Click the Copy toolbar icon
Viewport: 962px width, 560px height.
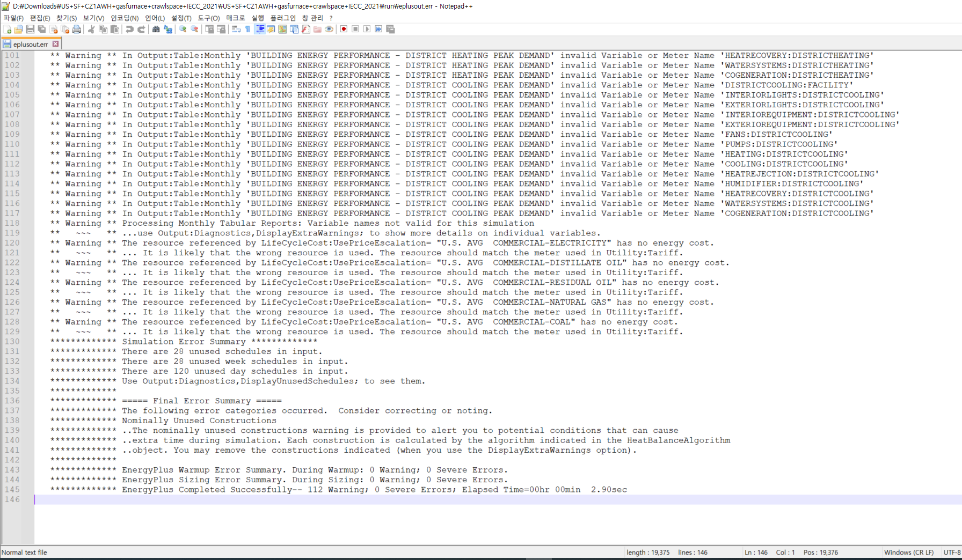[x=103, y=29]
